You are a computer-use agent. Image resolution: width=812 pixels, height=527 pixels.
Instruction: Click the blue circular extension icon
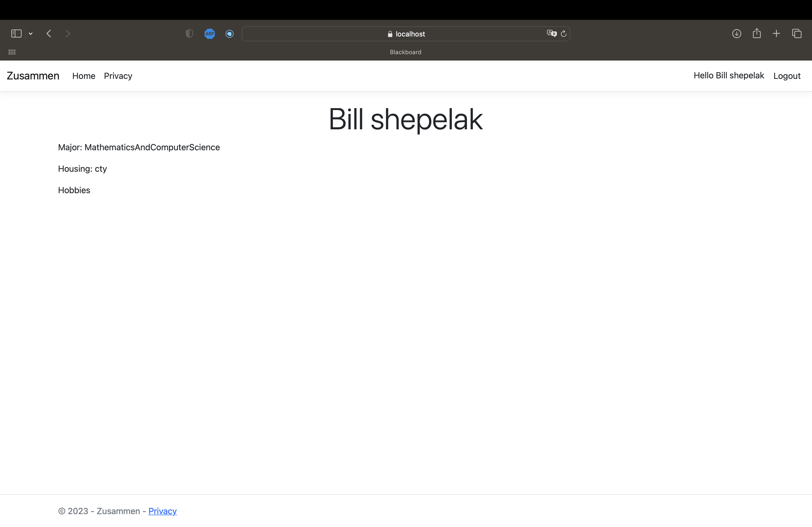pyautogui.click(x=230, y=33)
